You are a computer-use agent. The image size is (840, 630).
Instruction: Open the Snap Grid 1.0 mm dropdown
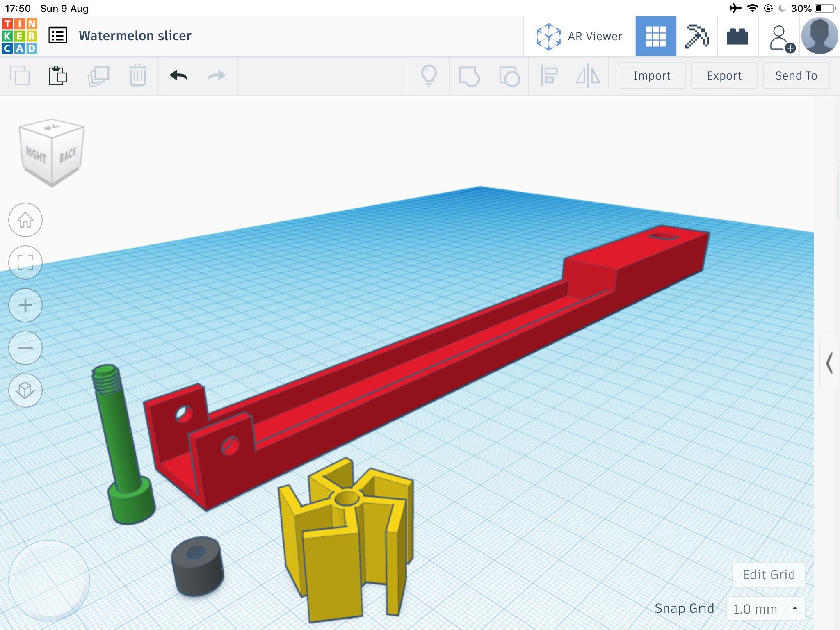pos(765,609)
